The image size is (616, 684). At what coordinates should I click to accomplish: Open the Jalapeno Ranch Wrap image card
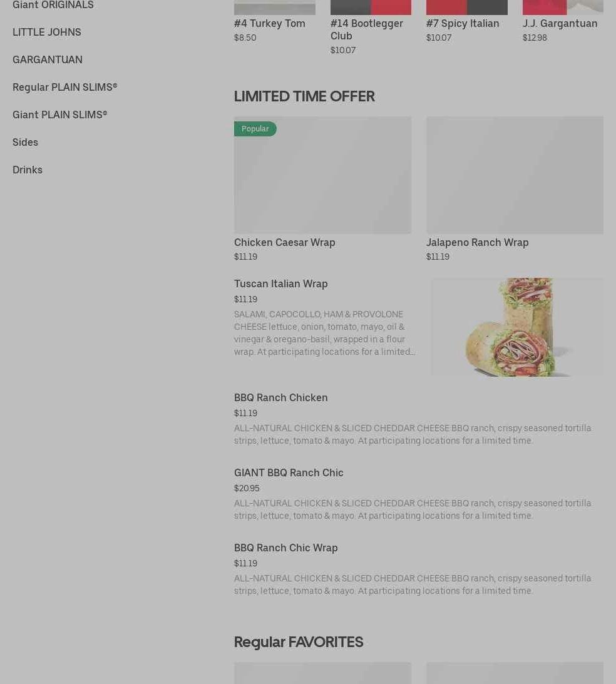click(x=515, y=175)
